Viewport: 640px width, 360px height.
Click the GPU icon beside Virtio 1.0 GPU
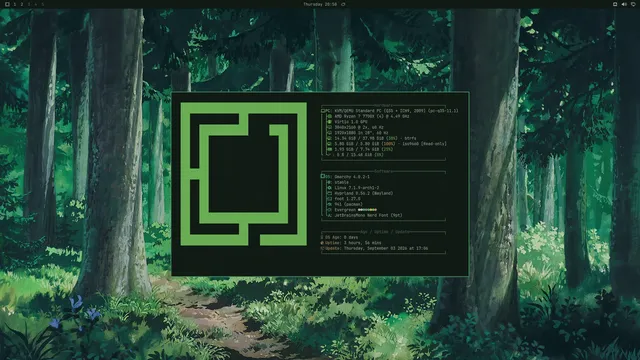[329, 122]
